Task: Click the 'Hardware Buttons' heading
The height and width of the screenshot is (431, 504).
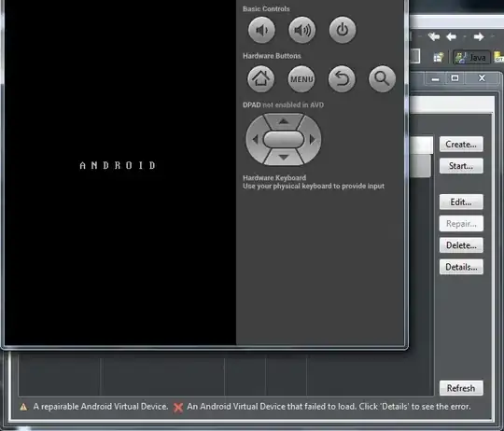Action: (272, 56)
